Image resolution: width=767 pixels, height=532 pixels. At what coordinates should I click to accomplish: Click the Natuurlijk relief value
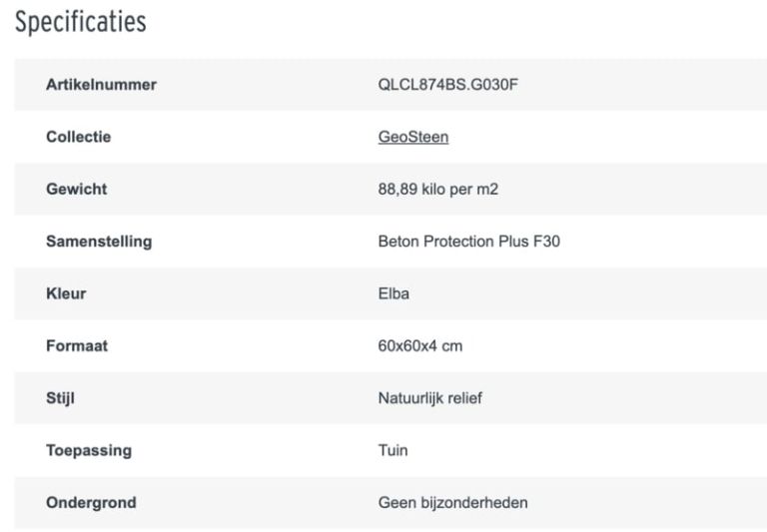click(430, 398)
